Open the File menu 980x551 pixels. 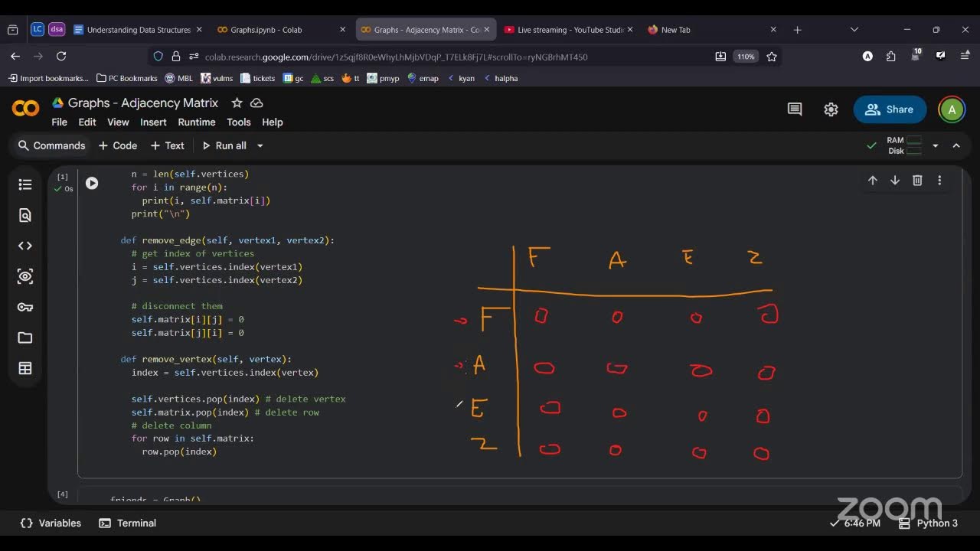click(59, 122)
